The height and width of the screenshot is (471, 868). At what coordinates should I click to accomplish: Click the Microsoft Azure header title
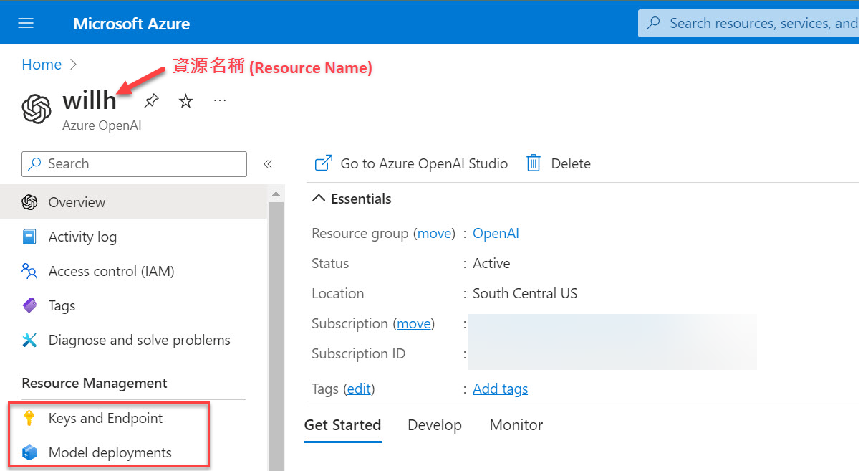click(x=132, y=24)
